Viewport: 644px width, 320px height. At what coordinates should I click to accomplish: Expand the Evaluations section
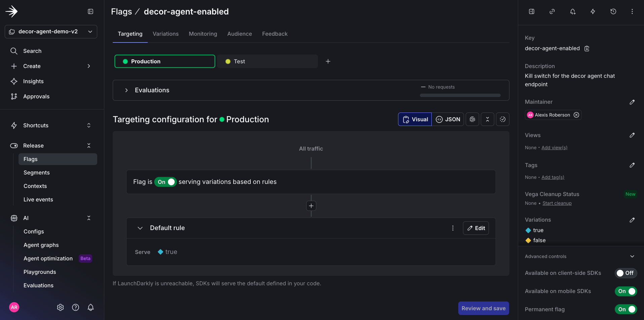click(127, 90)
